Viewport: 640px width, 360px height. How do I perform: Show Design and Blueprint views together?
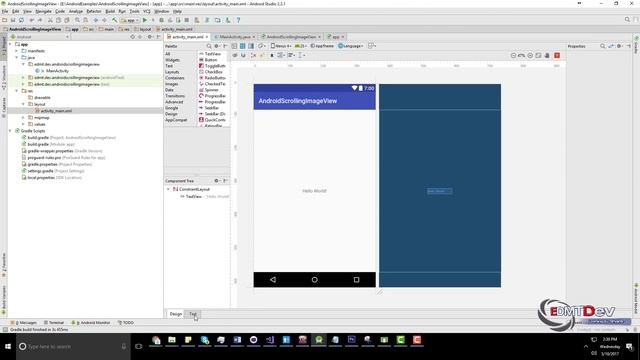tap(251, 46)
